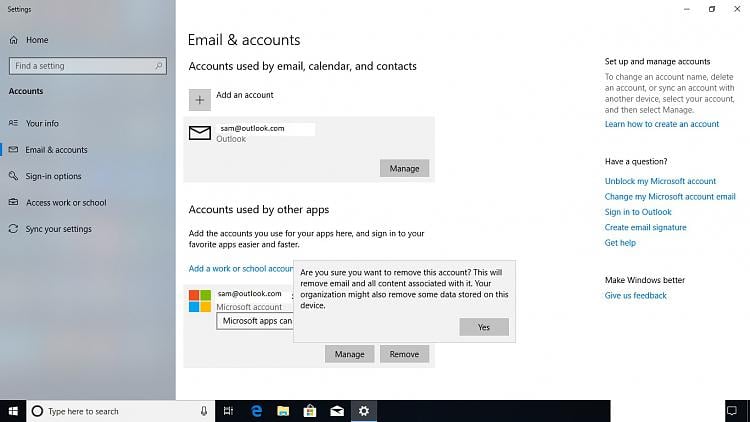Click Give us feedback link
750x422 pixels.
coord(635,296)
